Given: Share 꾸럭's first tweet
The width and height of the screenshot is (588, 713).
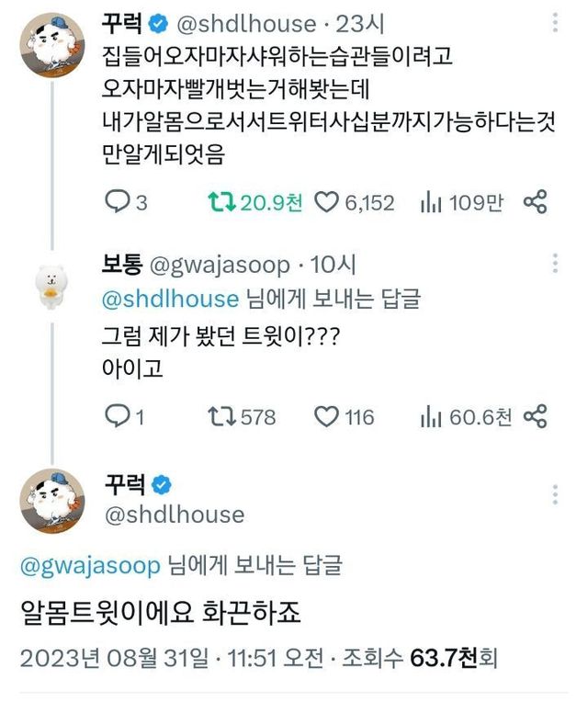Looking at the screenshot, I should (536, 202).
